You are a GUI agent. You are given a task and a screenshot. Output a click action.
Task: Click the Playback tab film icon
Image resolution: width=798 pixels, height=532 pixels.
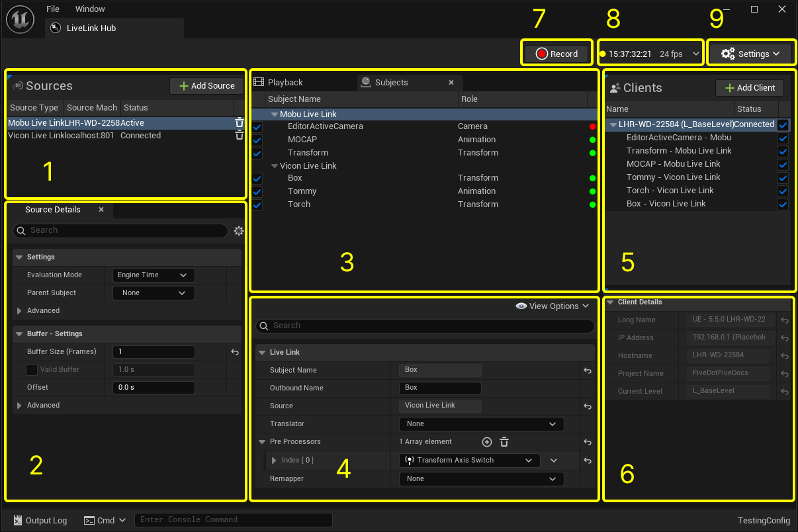tap(259, 82)
